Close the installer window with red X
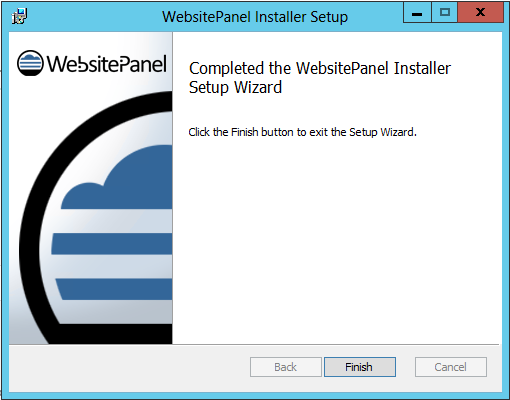 [480, 13]
